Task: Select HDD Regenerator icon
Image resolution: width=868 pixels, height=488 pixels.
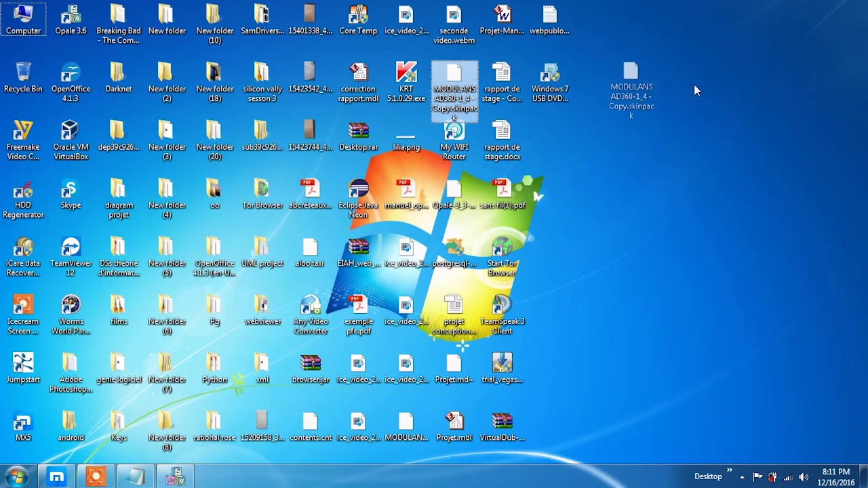Action: pos(23,199)
